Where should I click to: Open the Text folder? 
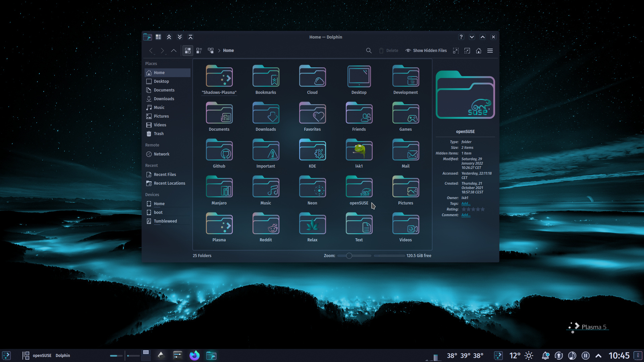tap(359, 227)
